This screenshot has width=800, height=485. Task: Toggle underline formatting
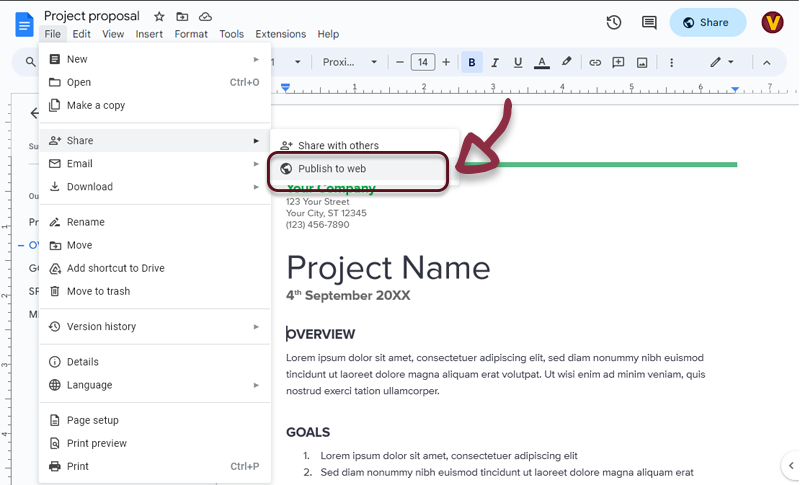(x=518, y=62)
